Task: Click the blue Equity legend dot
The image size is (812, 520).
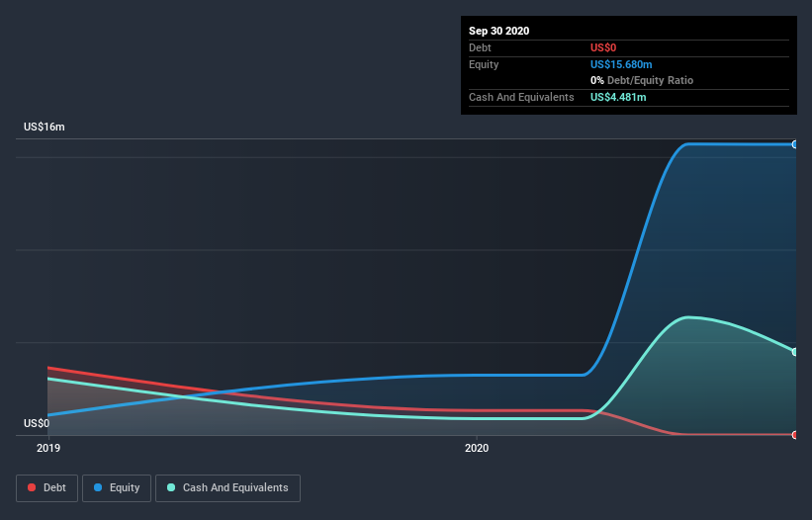Action: click(98, 487)
